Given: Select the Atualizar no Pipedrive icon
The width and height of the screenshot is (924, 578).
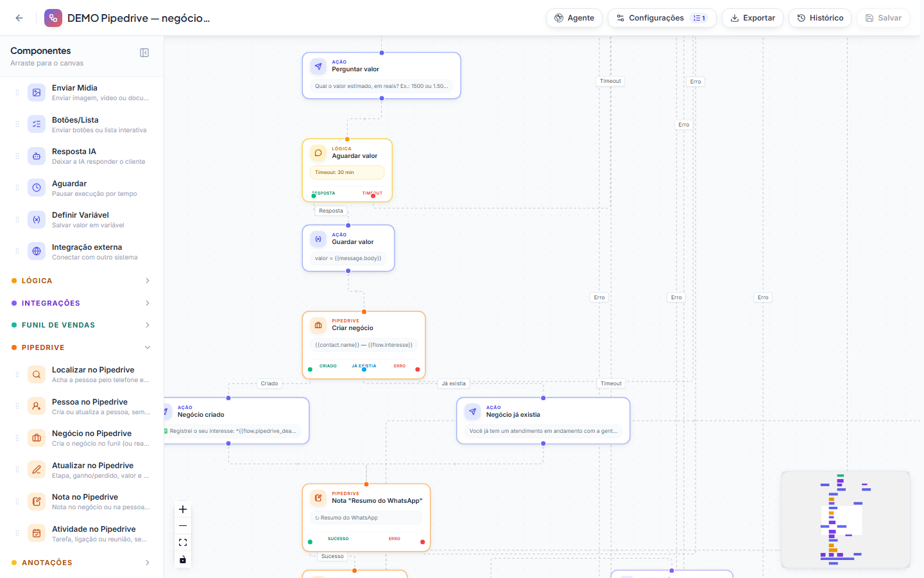Looking at the screenshot, I should (37, 470).
